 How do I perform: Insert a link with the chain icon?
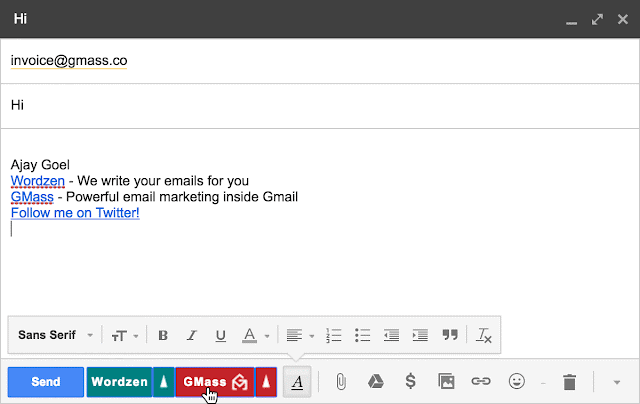click(x=481, y=381)
